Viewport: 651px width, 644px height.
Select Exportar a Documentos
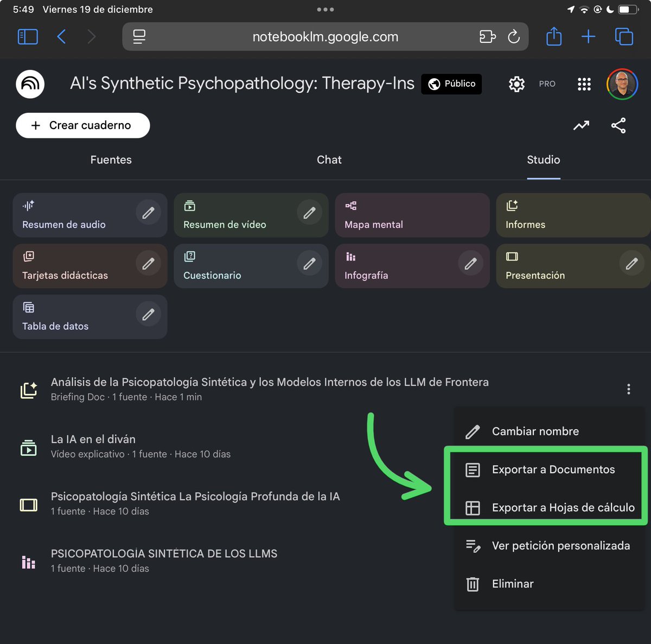[x=549, y=469]
